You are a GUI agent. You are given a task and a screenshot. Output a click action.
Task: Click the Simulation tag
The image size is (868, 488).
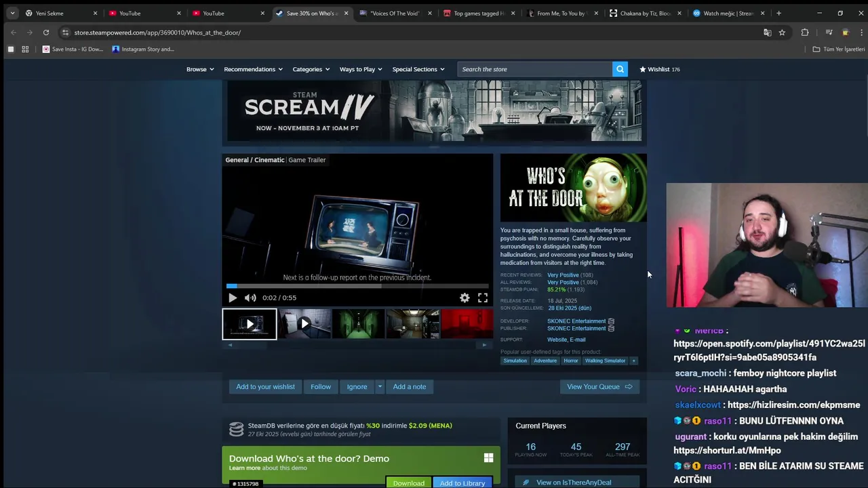(x=515, y=361)
